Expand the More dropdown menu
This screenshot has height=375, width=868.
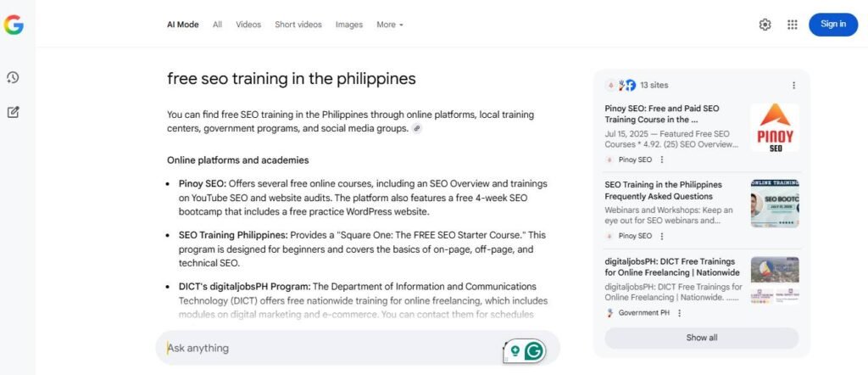(x=390, y=25)
